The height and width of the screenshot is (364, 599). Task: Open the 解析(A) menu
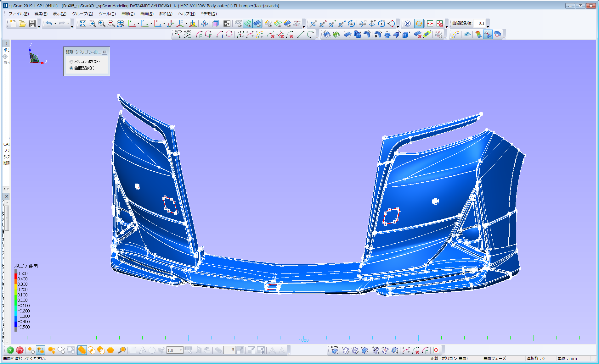(x=166, y=14)
